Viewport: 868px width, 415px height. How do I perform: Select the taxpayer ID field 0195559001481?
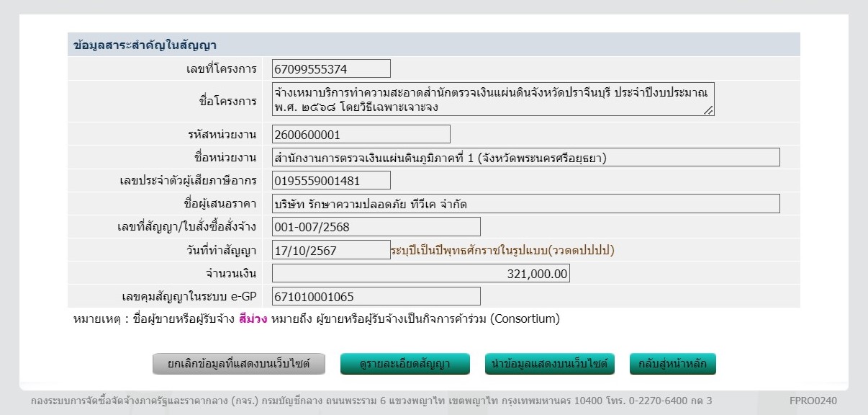[327, 180]
